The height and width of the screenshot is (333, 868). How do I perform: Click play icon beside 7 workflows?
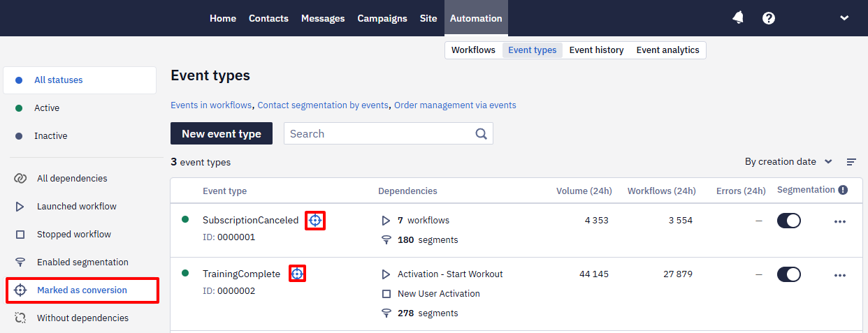click(x=386, y=221)
